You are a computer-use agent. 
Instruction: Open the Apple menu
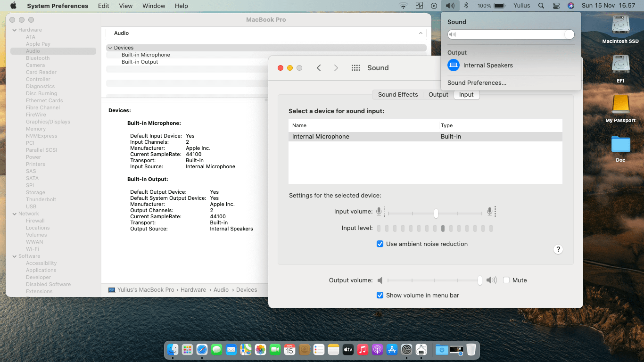click(x=13, y=6)
